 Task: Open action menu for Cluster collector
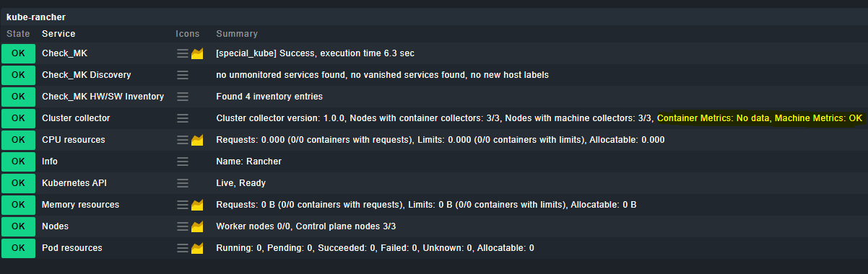coord(183,118)
